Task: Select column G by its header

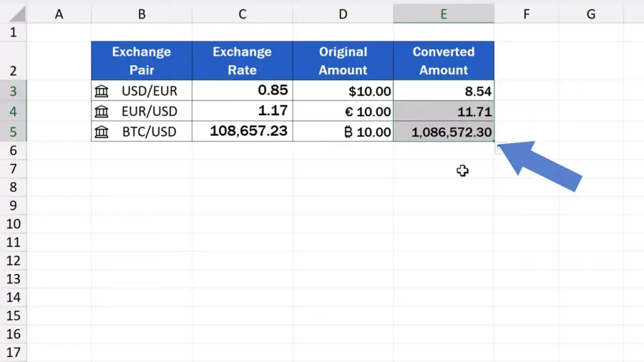Action: [591, 14]
